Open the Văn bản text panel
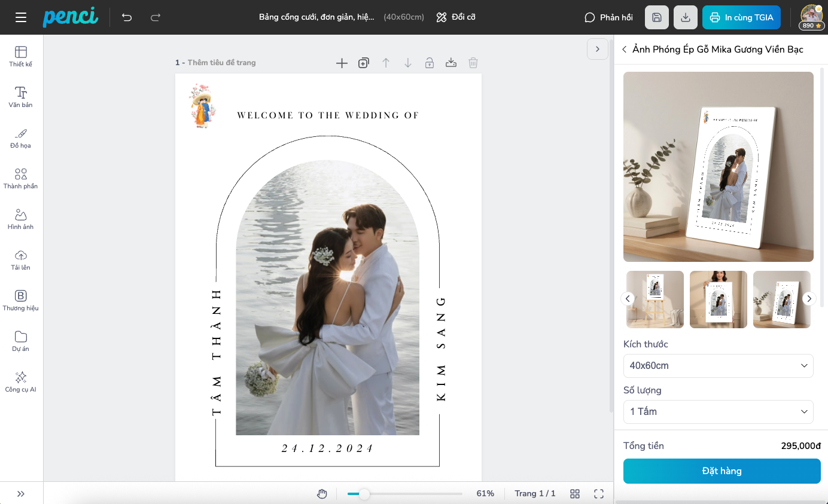 pyautogui.click(x=21, y=97)
